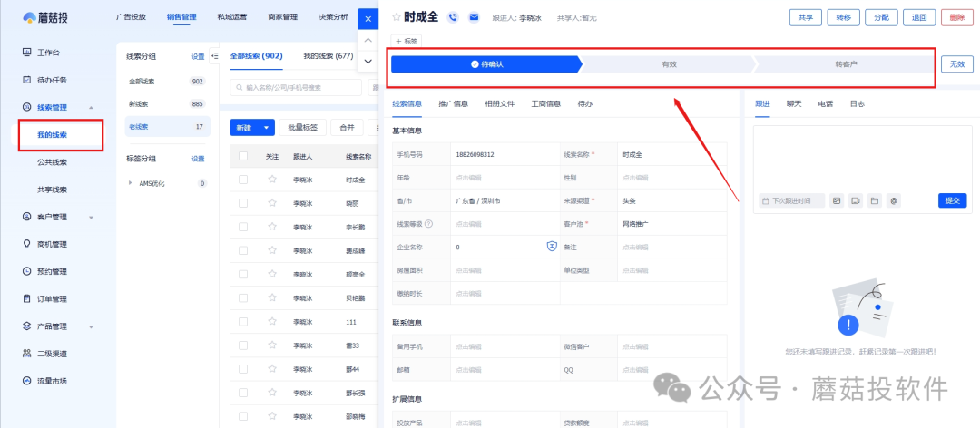The width and height of the screenshot is (980, 428).
Task: Open the 日志 tab
Action: coord(857,103)
